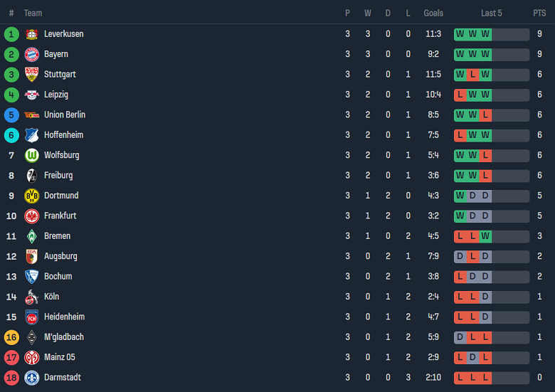The image size is (555, 392).
Task: Sort table by PTS column header
Action: [x=539, y=13]
